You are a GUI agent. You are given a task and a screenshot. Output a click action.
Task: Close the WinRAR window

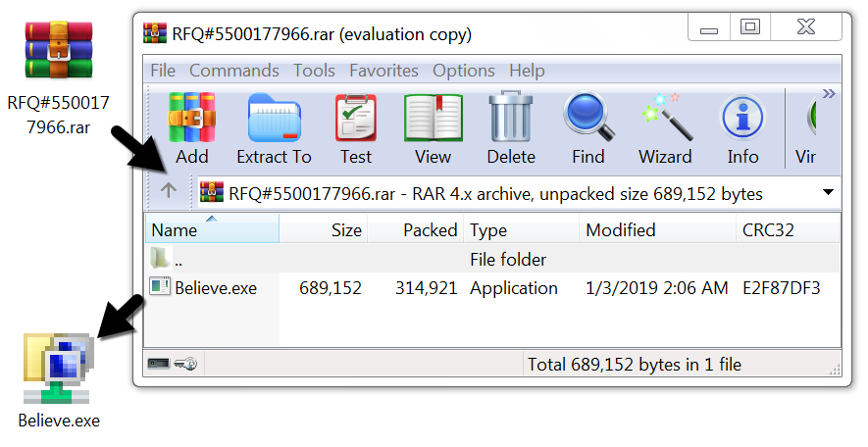click(x=806, y=27)
